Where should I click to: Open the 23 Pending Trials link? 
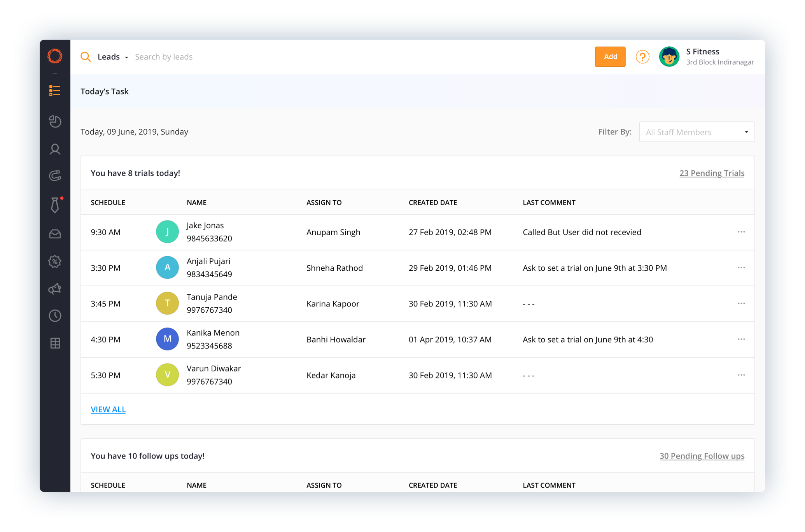[x=712, y=173]
